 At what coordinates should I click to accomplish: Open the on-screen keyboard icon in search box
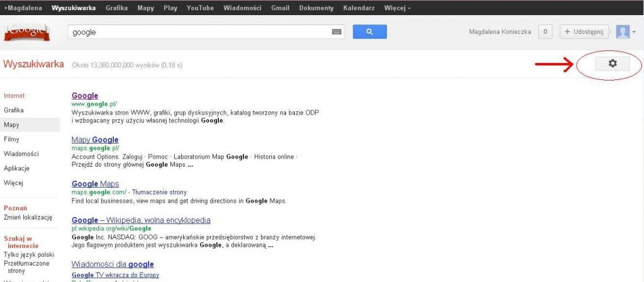tap(337, 31)
